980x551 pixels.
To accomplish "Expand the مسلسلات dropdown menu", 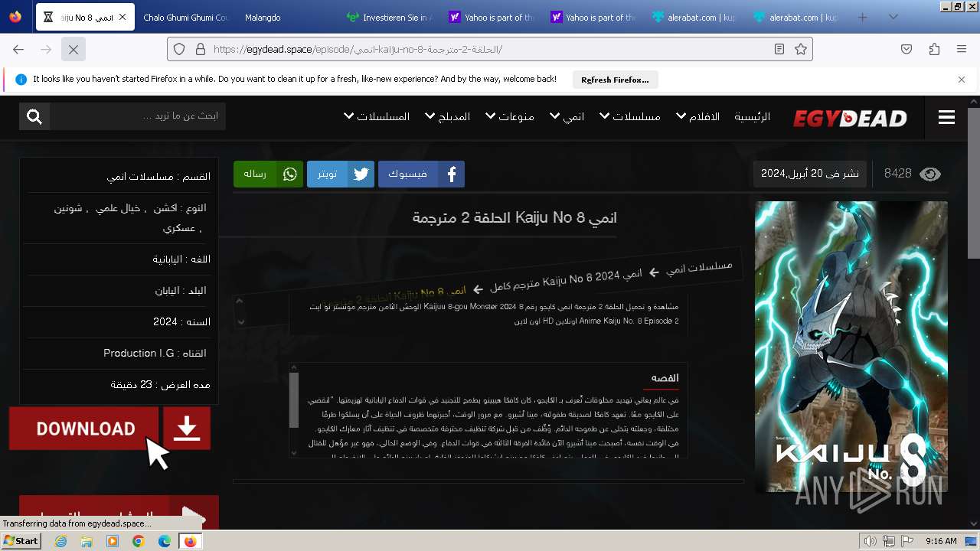I will [630, 116].
